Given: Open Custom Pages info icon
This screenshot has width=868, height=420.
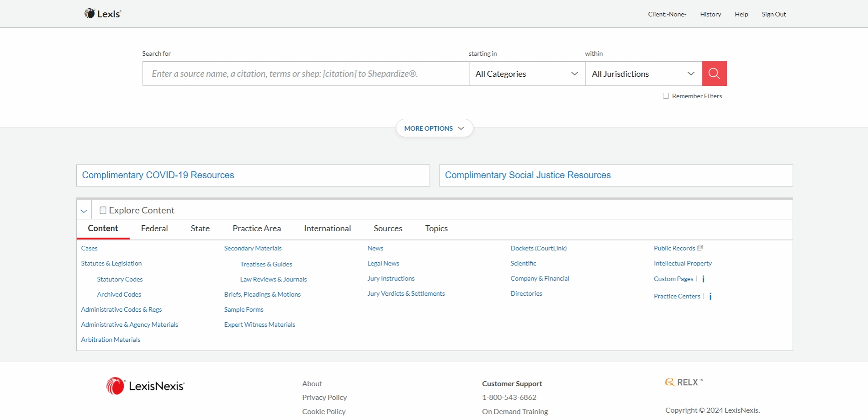Looking at the screenshot, I should pos(704,279).
